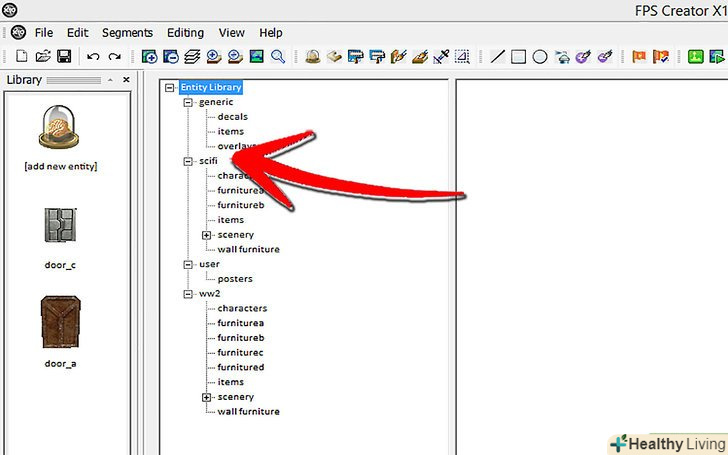Pin the Library panel
Image resolution: width=728 pixels, height=455 pixels.
click(x=110, y=80)
